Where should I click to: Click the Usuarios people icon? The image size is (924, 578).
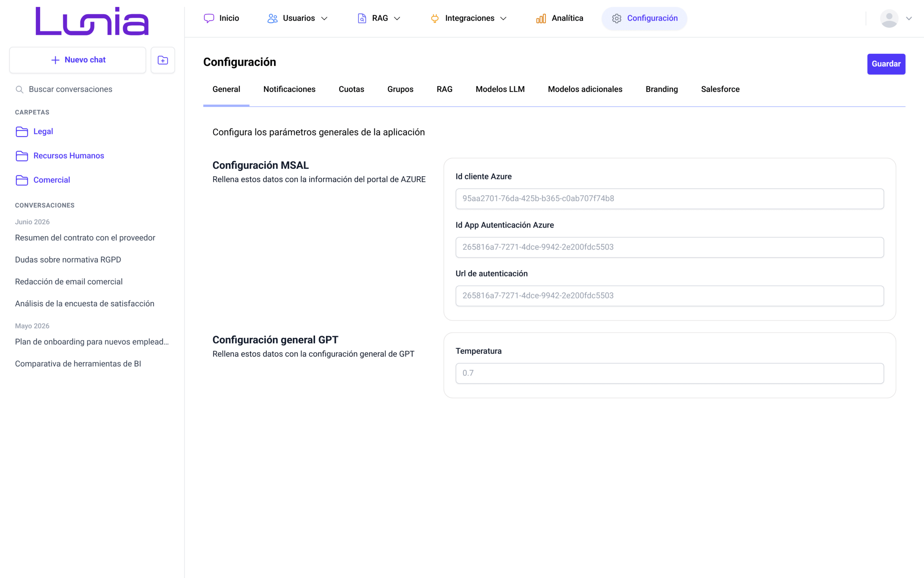[272, 18]
